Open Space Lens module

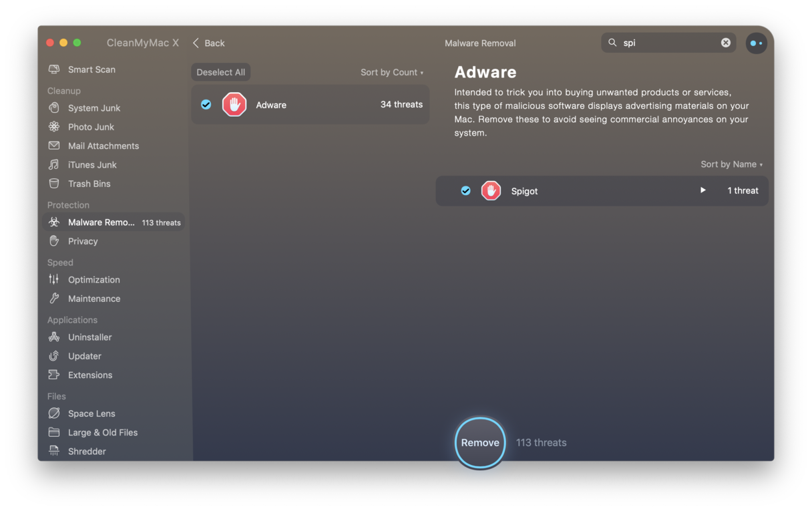click(91, 413)
